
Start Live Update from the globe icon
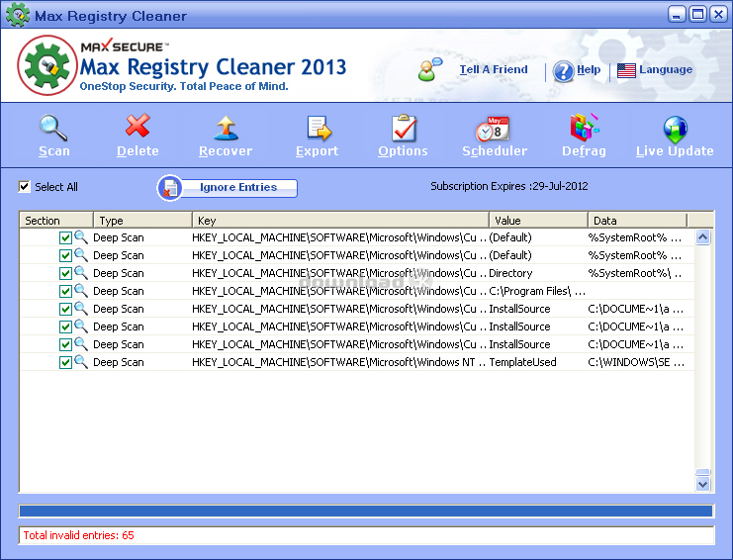[675, 129]
